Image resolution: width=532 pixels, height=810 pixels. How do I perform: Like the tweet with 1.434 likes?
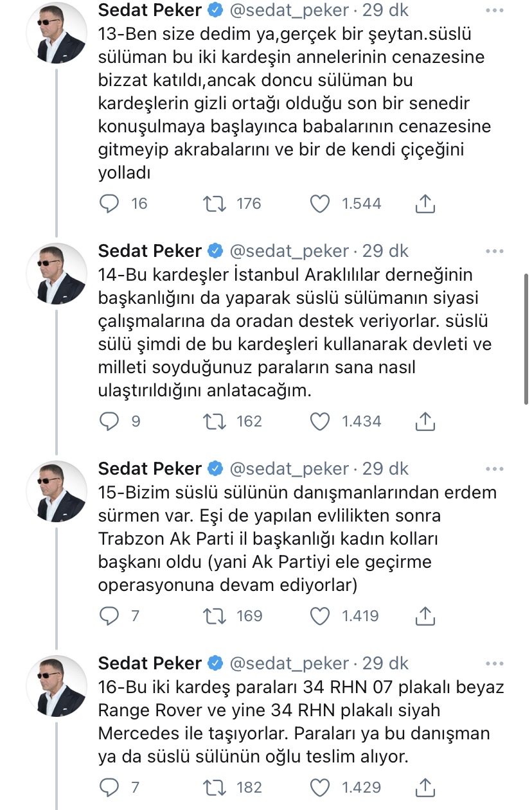(x=320, y=421)
